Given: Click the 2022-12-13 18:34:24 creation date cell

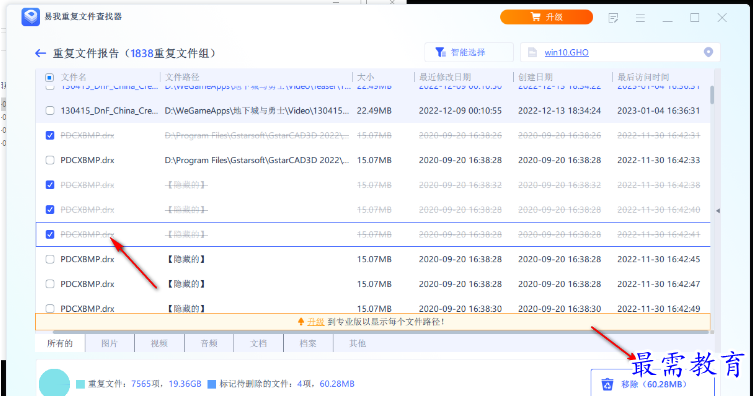Looking at the screenshot, I should [x=559, y=111].
